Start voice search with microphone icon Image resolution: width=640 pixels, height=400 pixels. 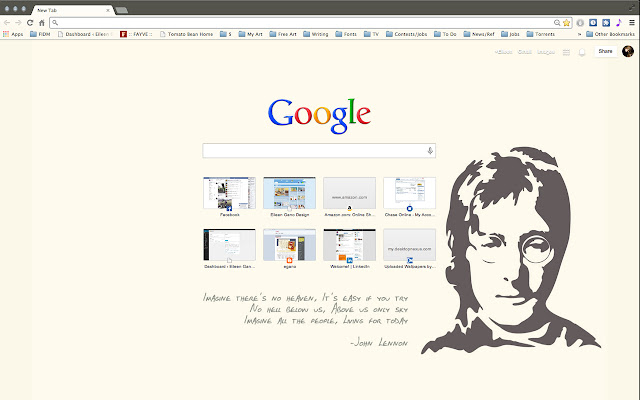pos(430,151)
